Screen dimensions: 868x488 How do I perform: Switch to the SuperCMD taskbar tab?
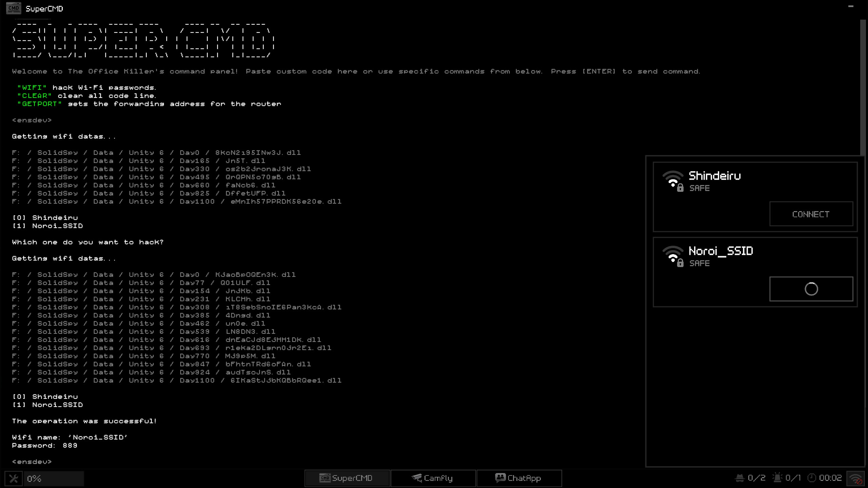click(347, 478)
